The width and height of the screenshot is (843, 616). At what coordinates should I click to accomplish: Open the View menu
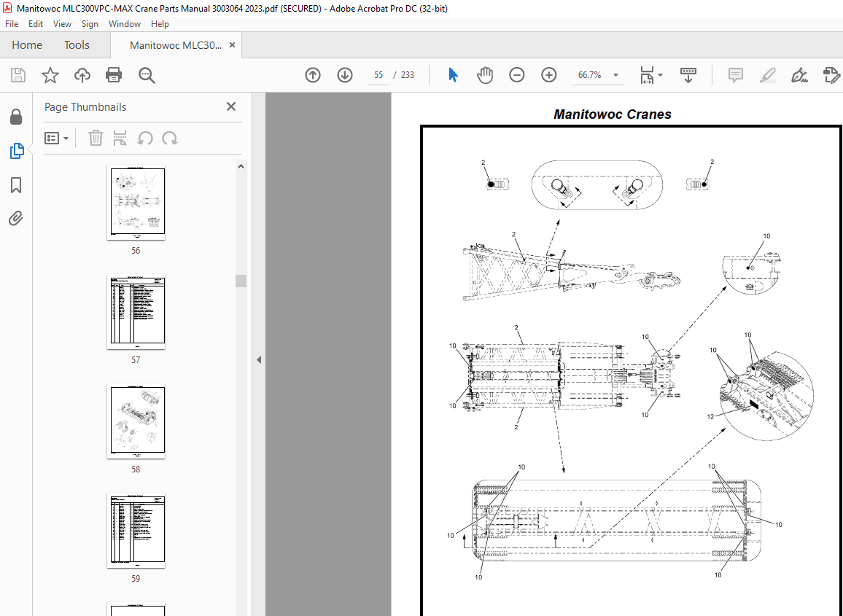(x=62, y=23)
